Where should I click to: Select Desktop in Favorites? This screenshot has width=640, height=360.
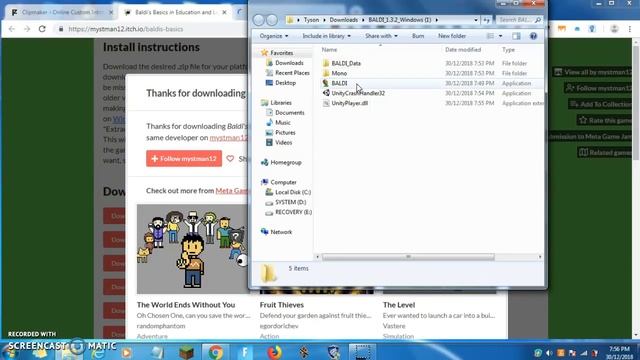pyautogui.click(x=281, y=83)
